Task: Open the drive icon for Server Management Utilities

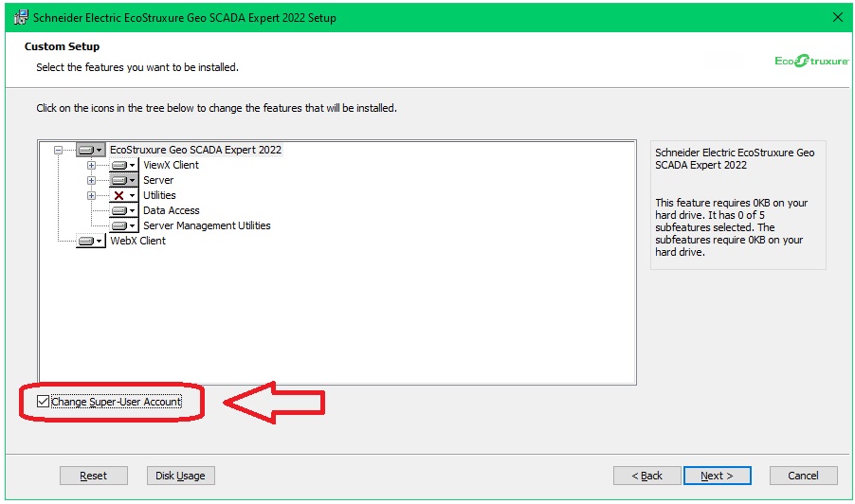Action: tap(124, 225)
